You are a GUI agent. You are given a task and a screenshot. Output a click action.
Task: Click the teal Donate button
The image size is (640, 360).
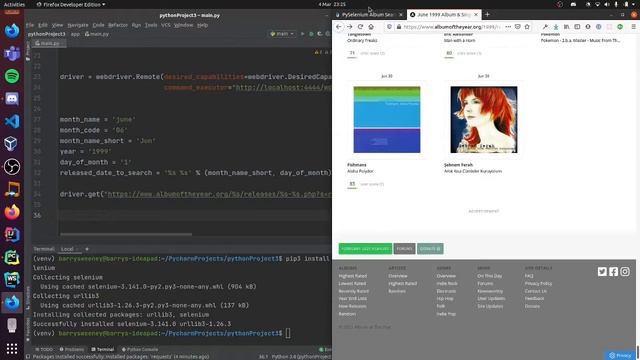coord(430,249)
